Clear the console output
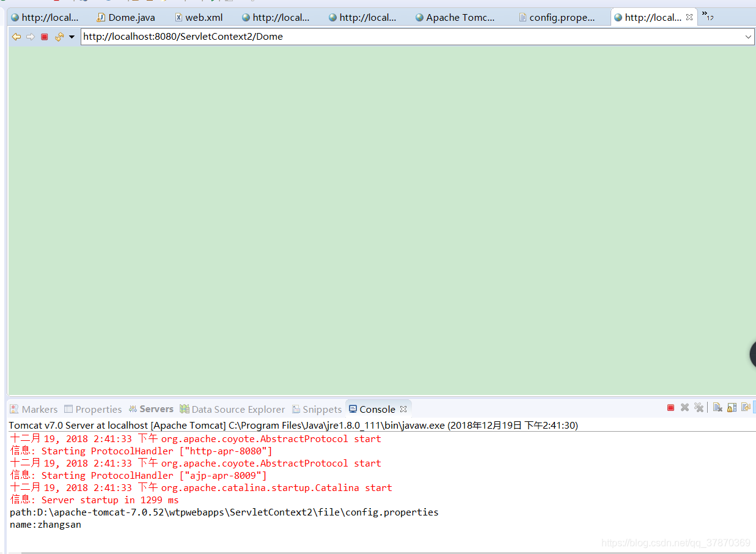The width and height of the screenshot is (756, 554). click(717, 408)
